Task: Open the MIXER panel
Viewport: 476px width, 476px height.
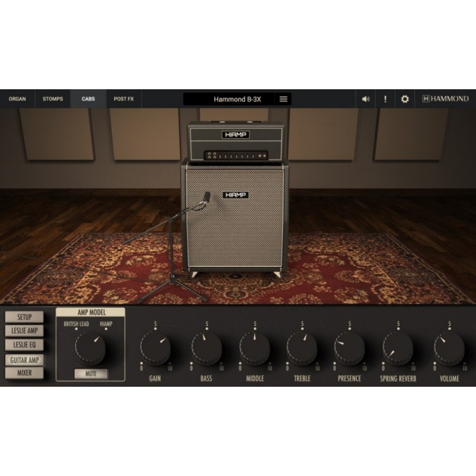Action: (25, 374)
